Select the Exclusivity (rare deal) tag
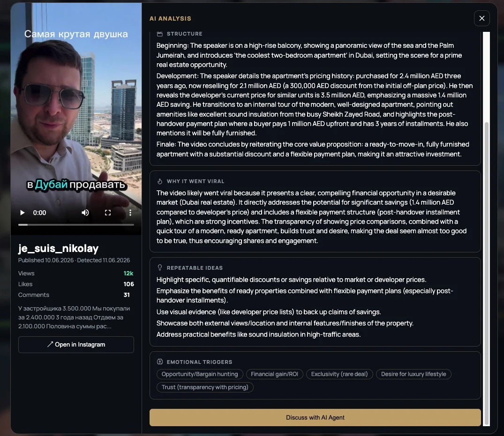Screen dimensions: 504x436 coord(339,374)
